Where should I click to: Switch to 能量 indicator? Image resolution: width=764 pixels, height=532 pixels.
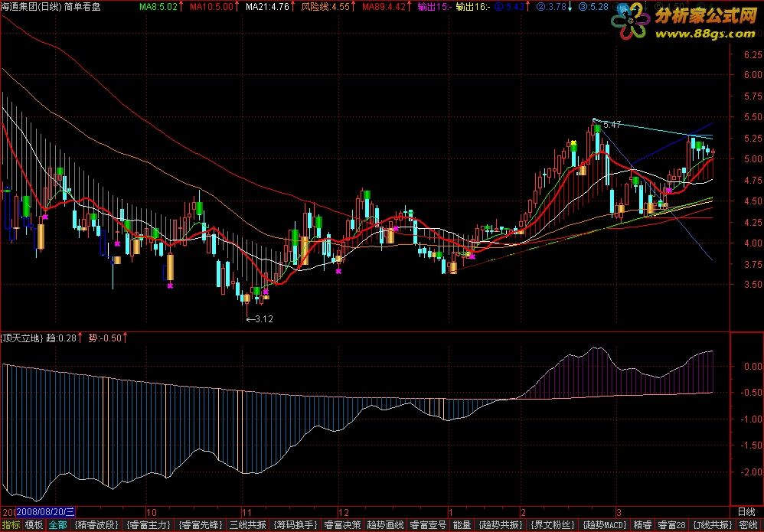[x=462, y=525]
